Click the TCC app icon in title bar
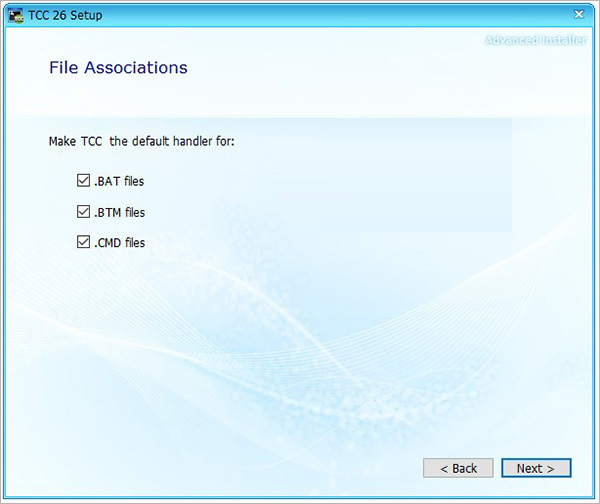The width and height of the screenshot is (600, 504). (x=16, y=16)
